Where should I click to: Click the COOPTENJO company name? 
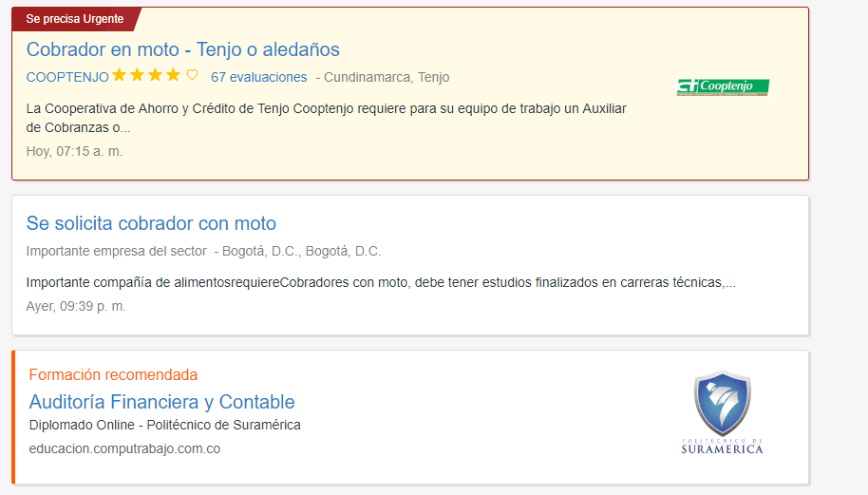(67, 77)
